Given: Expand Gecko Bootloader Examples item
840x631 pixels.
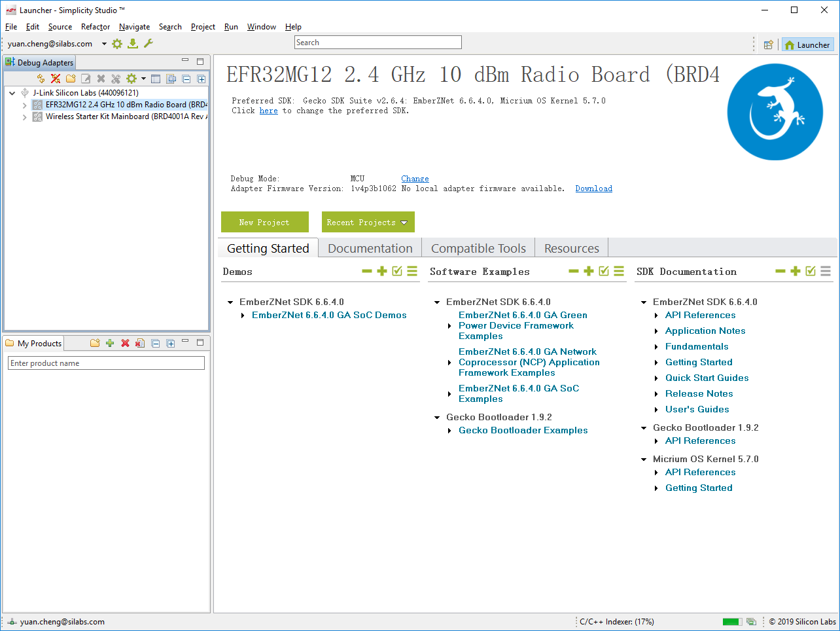Looking at the screenshot, I should [449, 431].
